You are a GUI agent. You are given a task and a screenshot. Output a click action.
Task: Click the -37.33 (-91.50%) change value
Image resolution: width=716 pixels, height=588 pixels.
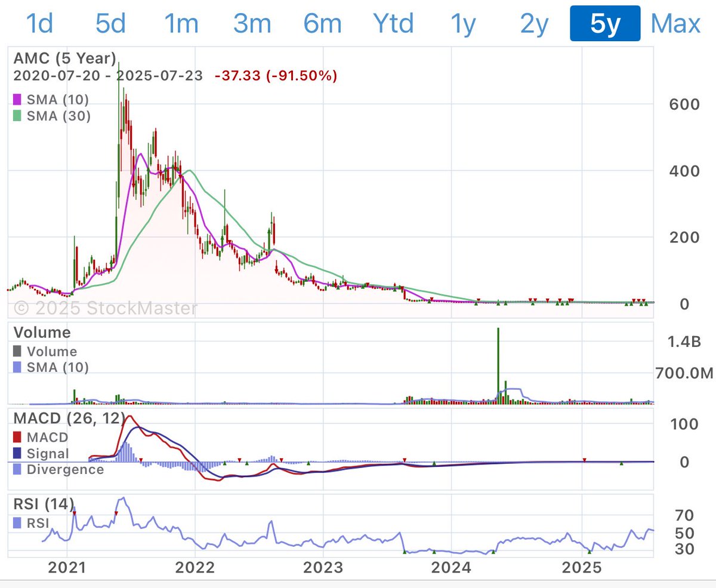pos(277,76)
